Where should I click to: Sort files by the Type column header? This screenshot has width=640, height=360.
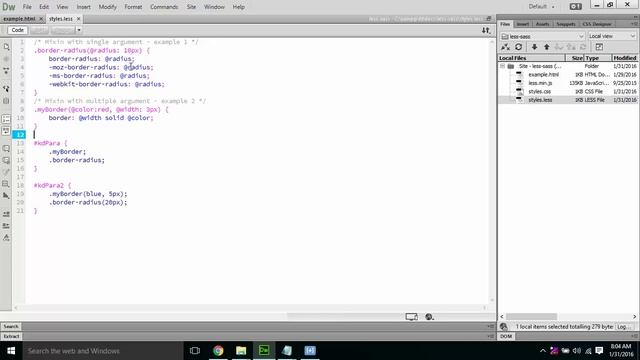[598, 58]
